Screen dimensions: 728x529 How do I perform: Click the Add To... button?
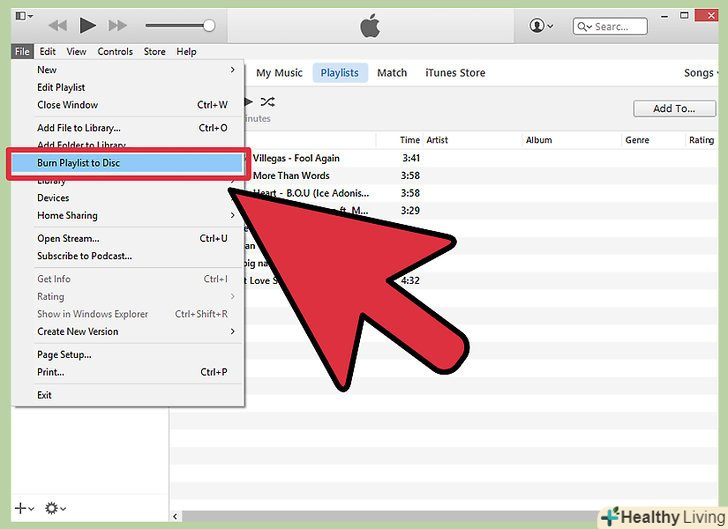(x=674, y=109)
